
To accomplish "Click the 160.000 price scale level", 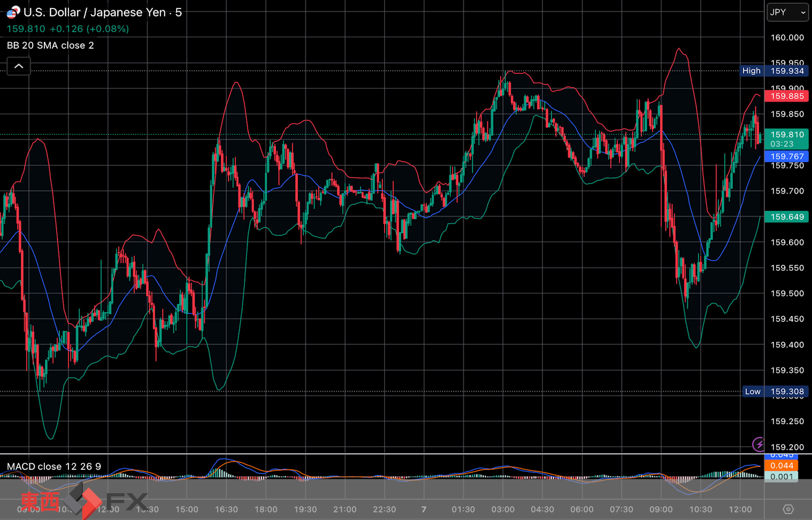I will pyautogui.click(x=787, y=37).
